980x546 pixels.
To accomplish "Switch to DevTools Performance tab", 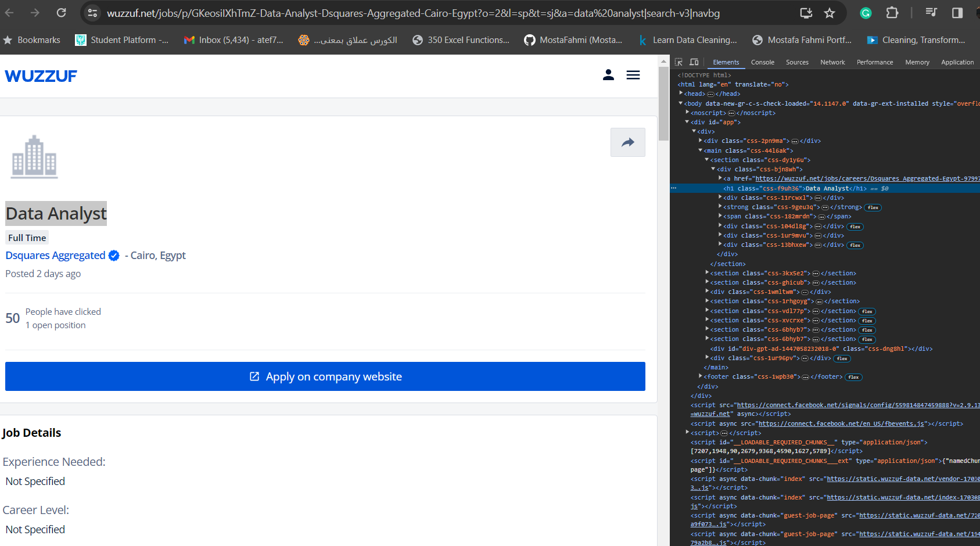I will pyautogui.click(x=875, y=62).
